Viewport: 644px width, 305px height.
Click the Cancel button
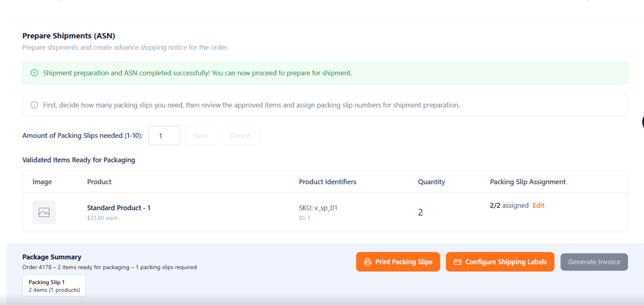241,135
